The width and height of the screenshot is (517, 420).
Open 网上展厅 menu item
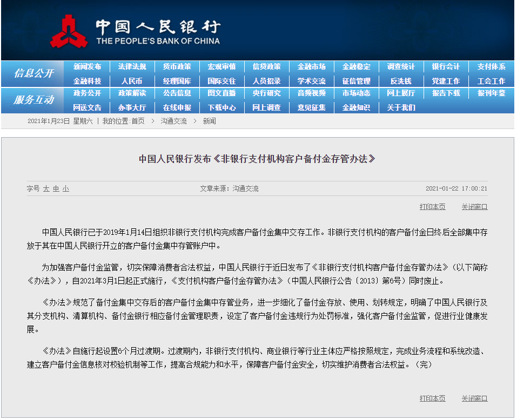(x=401, y=93)
